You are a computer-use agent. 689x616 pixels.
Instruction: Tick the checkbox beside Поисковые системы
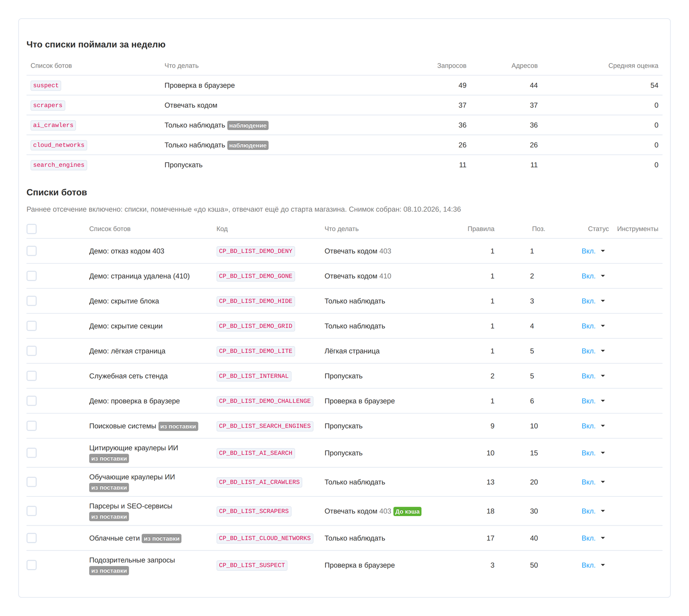click(31, 426)
